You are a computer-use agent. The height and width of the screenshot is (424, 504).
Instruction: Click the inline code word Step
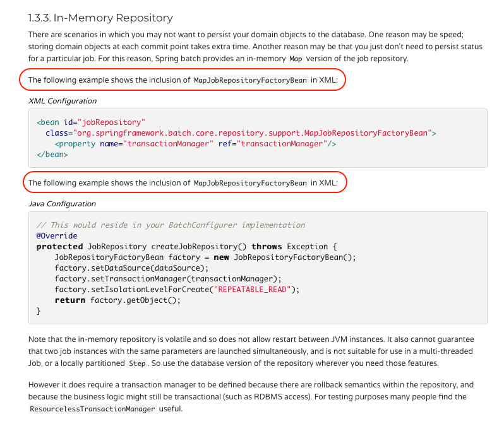(137, 363)
